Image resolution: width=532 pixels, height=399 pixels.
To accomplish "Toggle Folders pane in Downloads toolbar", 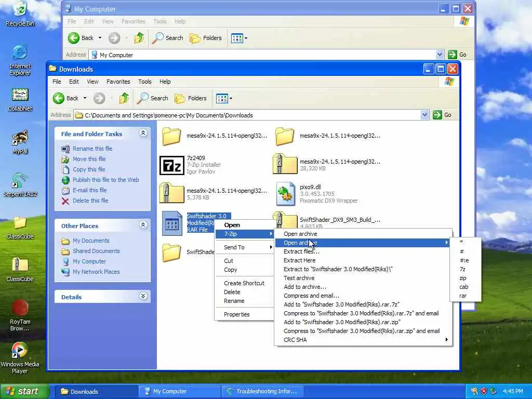I will (190, 98).
